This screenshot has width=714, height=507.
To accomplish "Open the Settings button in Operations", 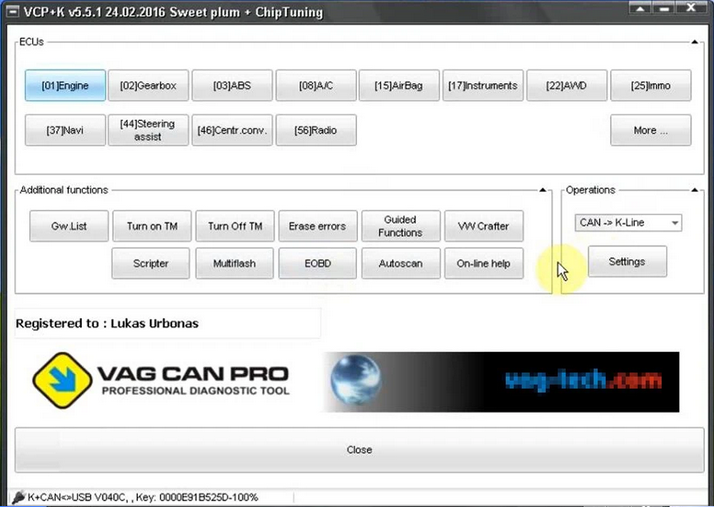I will pyautogui.click(x=627, y=262).
